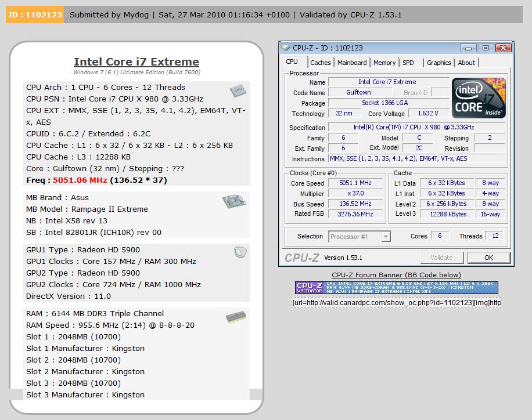The height and width of the screenshot is (420, 532).
Task: Click the red frequency 5051.06 MHz text
Action: [80, 180]
